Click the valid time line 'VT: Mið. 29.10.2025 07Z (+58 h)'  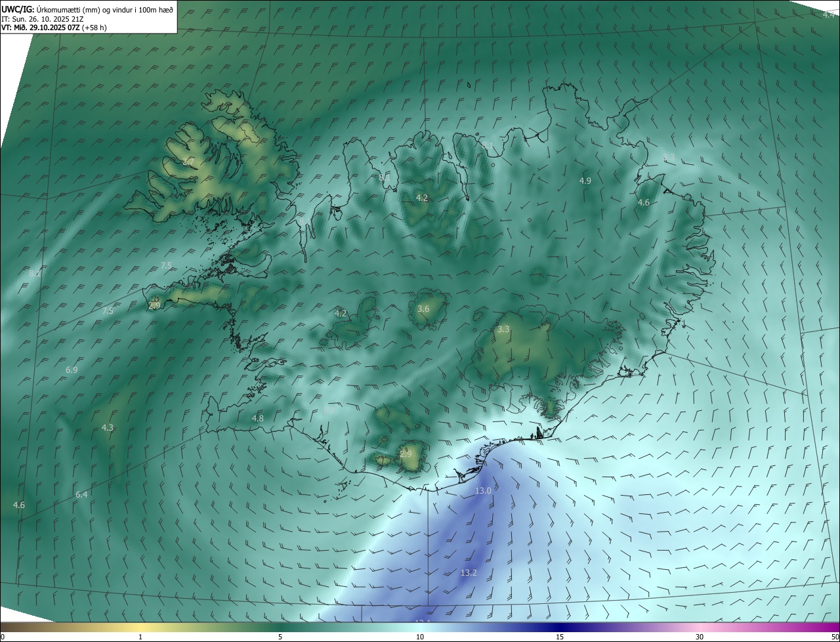tap(54, 28)
